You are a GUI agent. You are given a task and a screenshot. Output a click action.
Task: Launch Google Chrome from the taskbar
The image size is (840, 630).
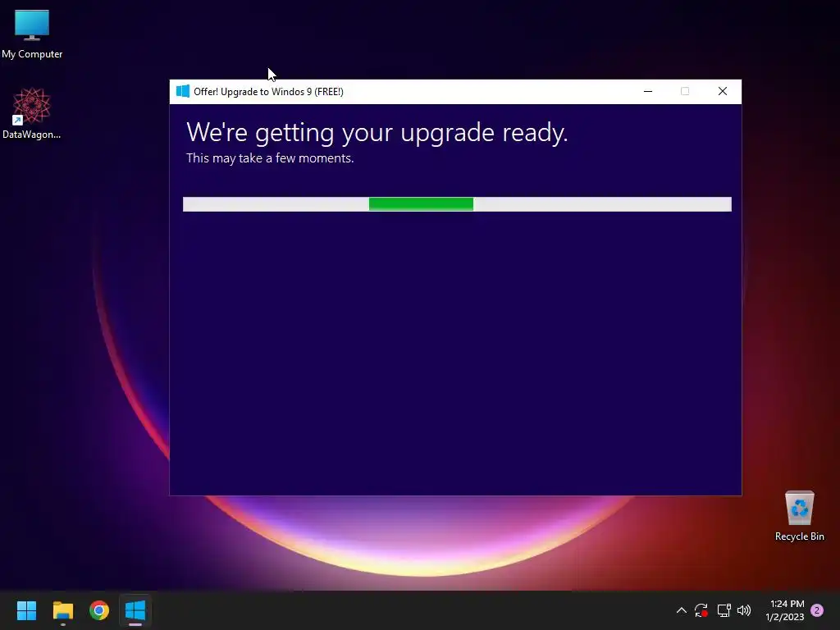tap(99, 610)
